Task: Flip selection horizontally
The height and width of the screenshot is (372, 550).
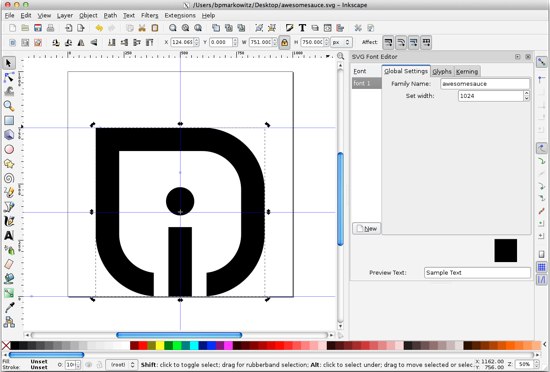Action: point(81,42)
